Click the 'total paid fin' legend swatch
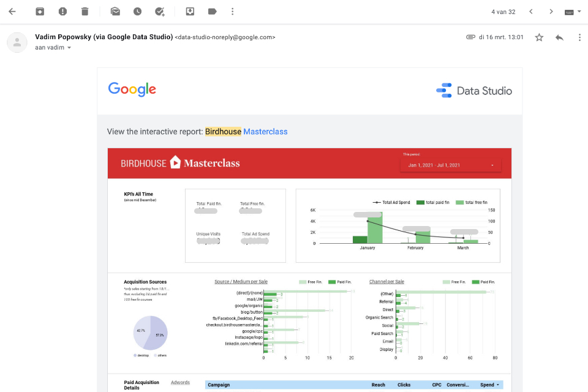 point(420,203)
